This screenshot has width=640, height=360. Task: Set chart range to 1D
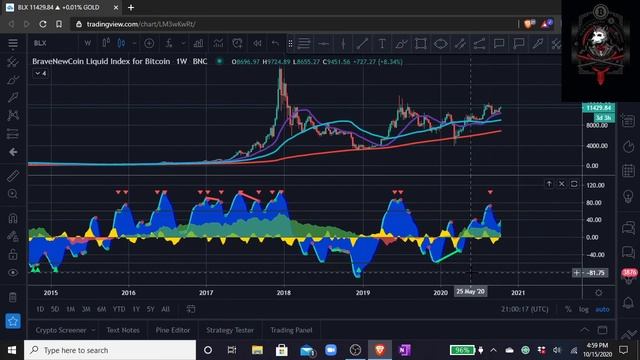click(40, 309)
